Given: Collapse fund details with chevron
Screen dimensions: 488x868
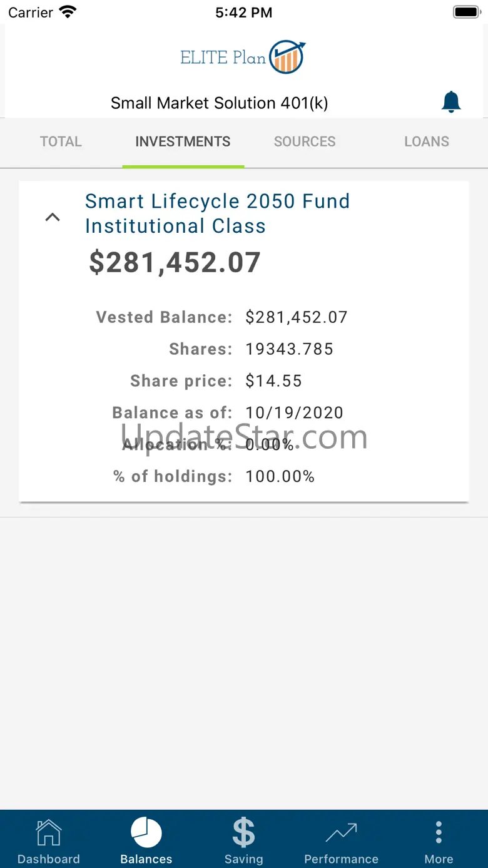Looking at the screenshot, I should 53,217.
